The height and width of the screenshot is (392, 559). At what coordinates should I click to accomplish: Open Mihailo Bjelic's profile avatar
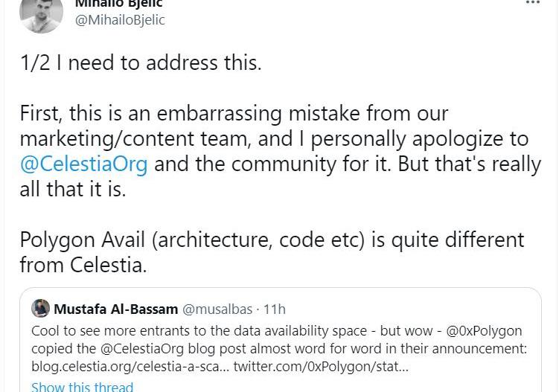[41, 13]
